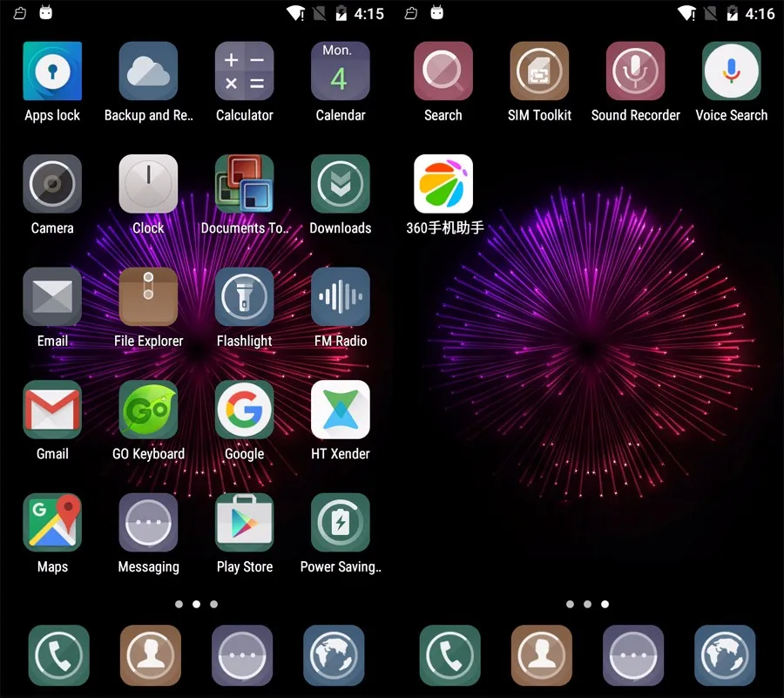
Task: Open the Calendar app showing Mon. 4
Action: click(x=341, y=71)
